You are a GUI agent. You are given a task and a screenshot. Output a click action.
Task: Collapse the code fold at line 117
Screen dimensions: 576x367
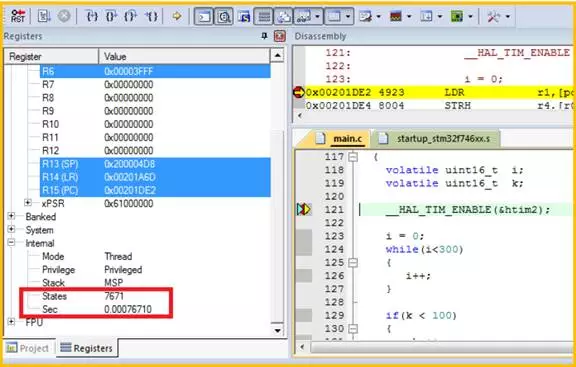(x=353, y=157)
